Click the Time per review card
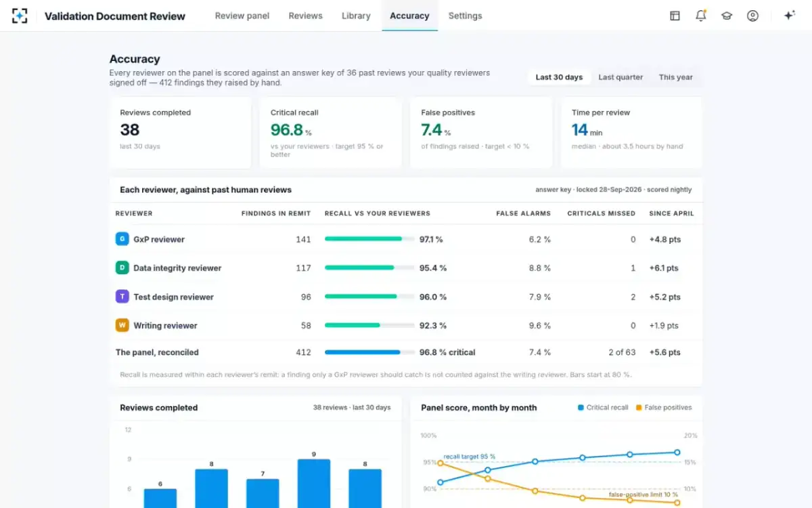Image resolution: width=812 pixels, height=508 pixels. [x=631, y=133]
